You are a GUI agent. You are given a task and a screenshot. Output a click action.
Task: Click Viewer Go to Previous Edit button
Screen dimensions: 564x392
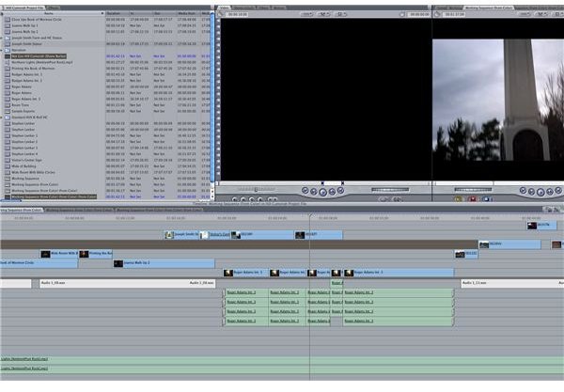click(305, 191)
